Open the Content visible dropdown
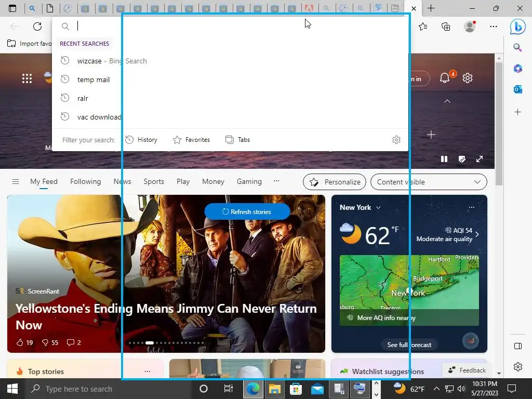The image size is (532, 399). [x=429, y=182]
